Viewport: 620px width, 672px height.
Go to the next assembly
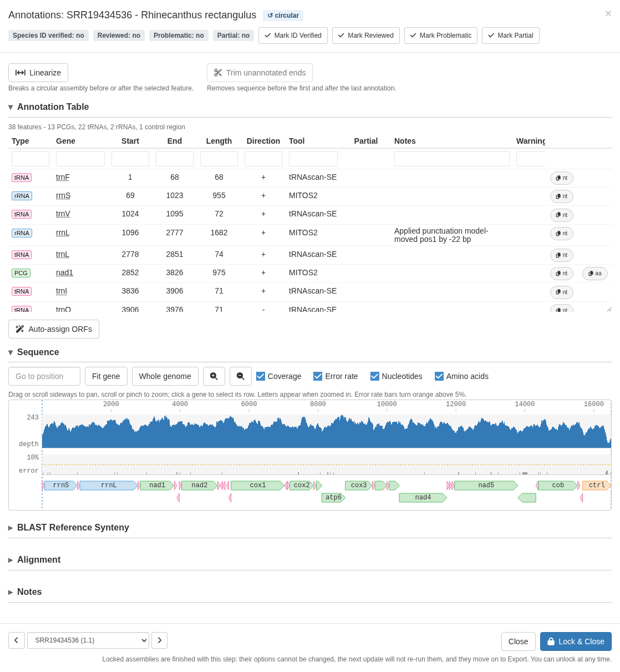click(x=160, y=640)
